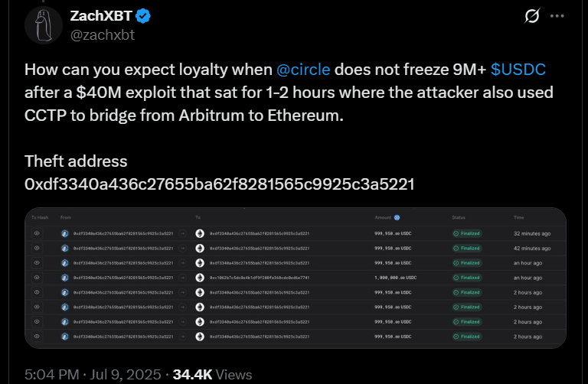Click Ethereum icon in first transaction's To column
Viewport: 588px width, 384px height.
[200, 233]
